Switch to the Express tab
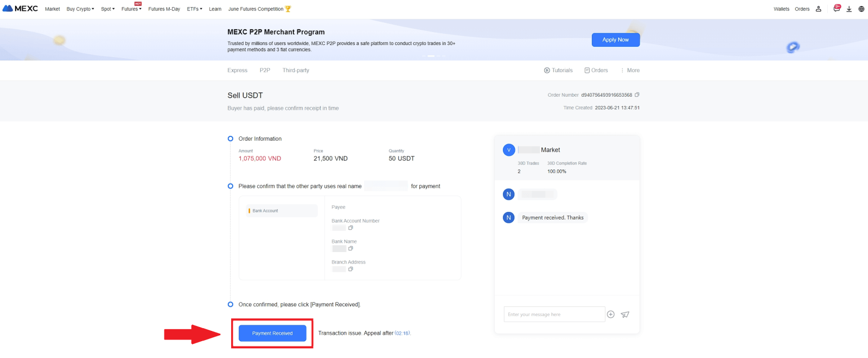This screenshot has width=868, height=358. tap(237, 71)
